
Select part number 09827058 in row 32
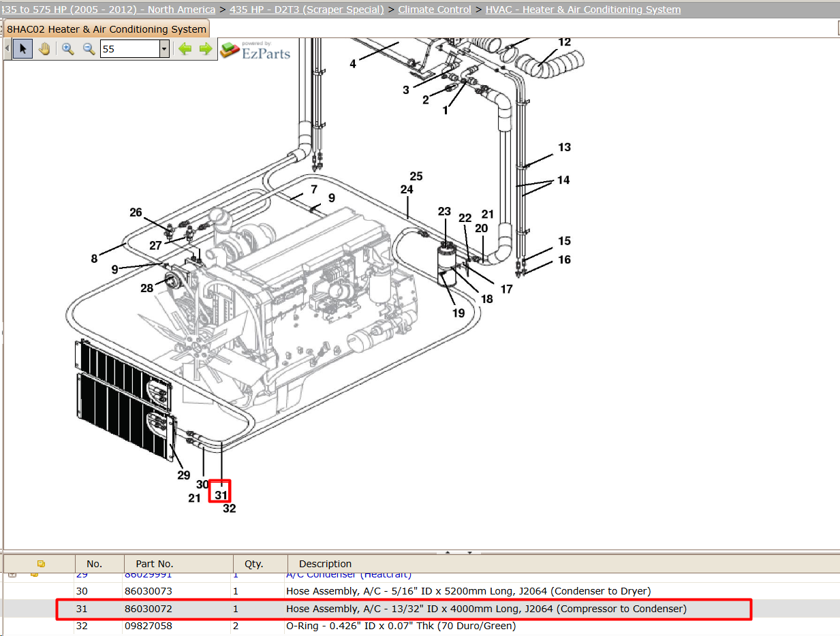[148, 626]
